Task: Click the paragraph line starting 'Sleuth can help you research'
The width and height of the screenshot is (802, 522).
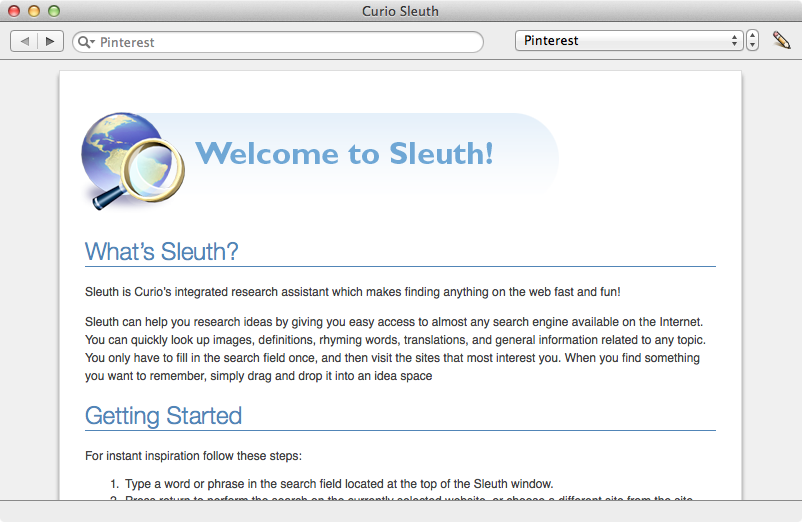Action: pos(394,322)
